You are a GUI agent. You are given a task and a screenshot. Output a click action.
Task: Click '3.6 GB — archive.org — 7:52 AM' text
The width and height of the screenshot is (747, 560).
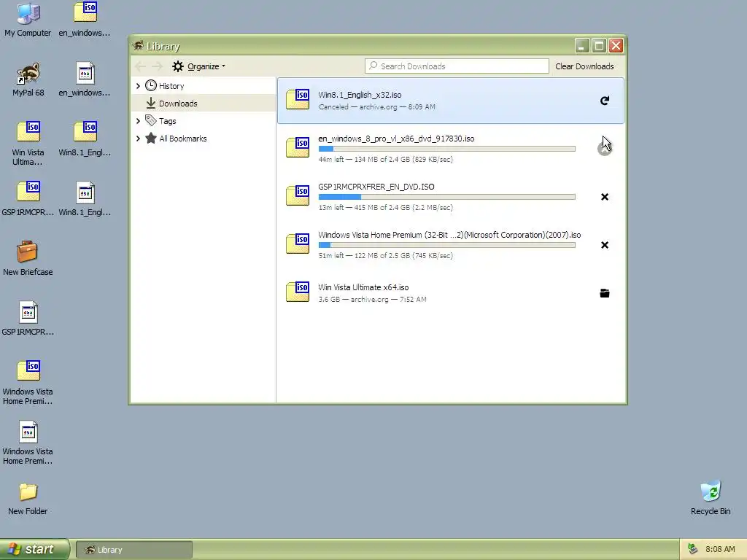tap(373, 299)
